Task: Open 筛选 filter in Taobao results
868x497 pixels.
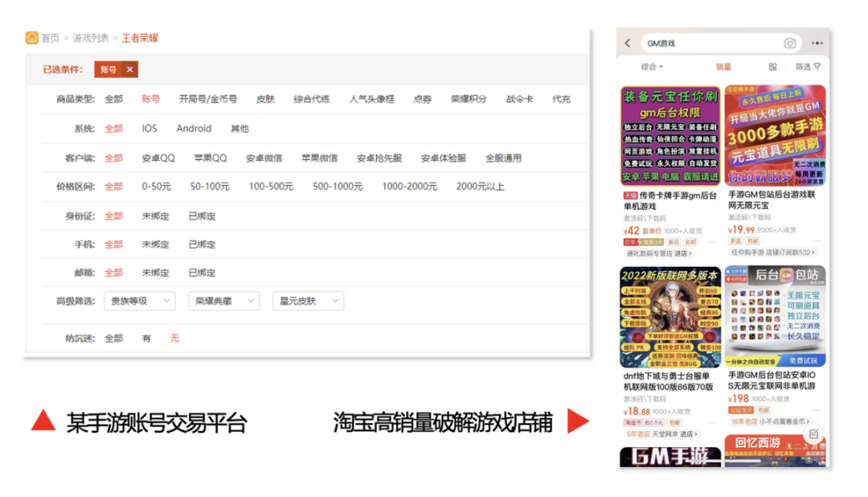Action: pyautogui.click(x=809, y=67)
